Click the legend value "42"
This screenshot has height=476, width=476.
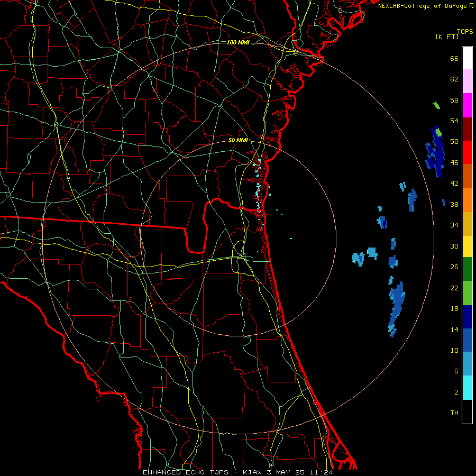[454, 184]
